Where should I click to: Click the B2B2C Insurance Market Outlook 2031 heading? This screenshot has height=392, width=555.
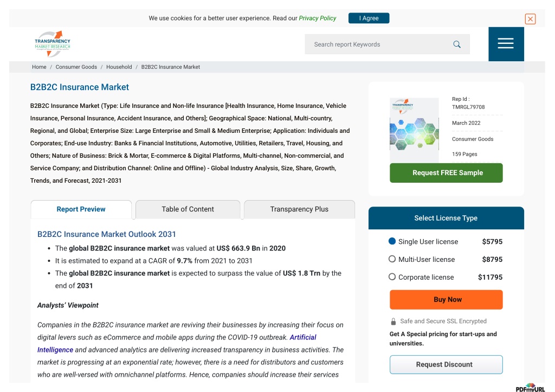tap(107, 234)
